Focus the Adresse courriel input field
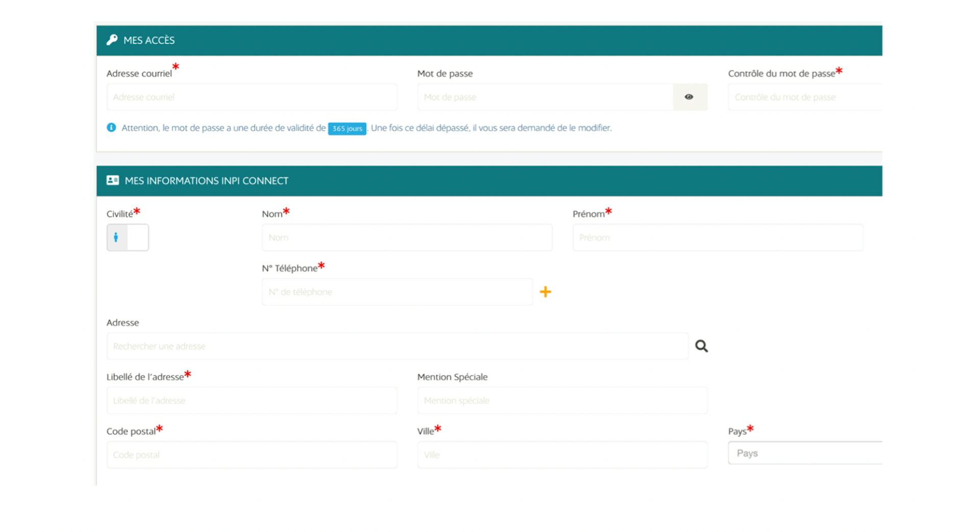 point(252,97)
